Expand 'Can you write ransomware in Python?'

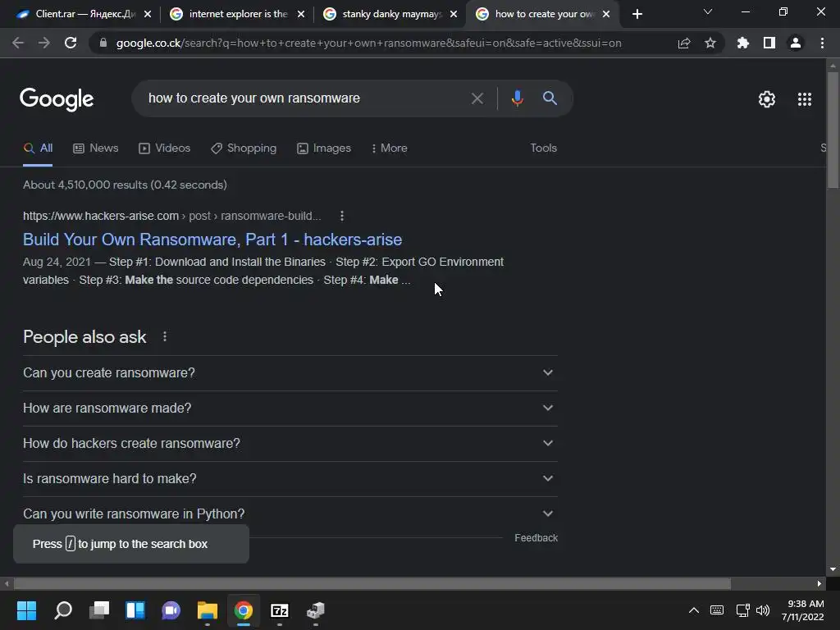[x=290, y=514]
